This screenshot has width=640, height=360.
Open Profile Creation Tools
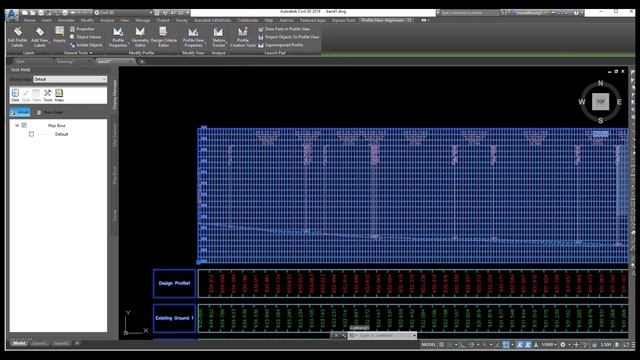click(x=243, y=37)
